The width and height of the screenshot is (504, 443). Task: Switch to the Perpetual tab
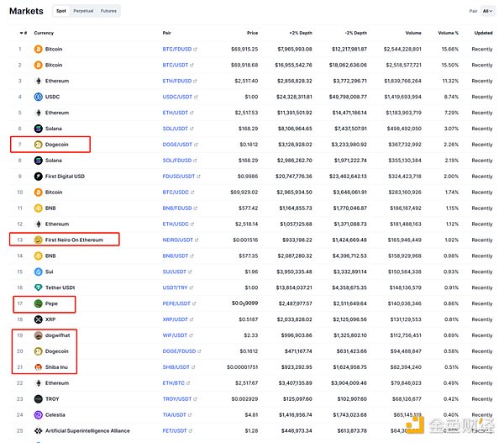click(x=83, y=12)
